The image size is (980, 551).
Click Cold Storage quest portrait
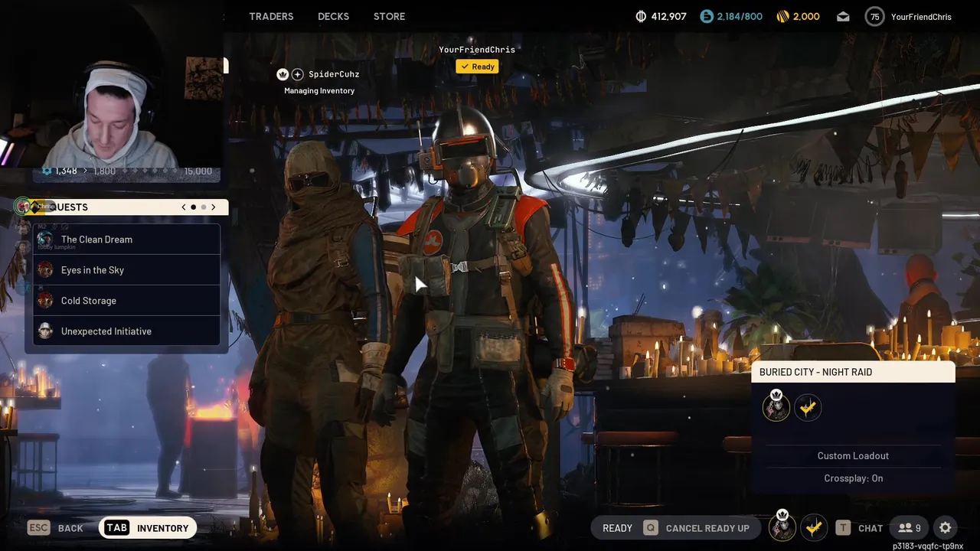(x=45, y=301)
